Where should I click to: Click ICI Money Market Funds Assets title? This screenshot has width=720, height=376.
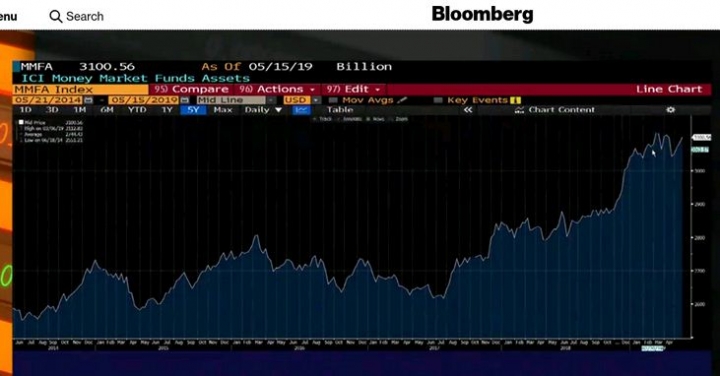point(135,79)
